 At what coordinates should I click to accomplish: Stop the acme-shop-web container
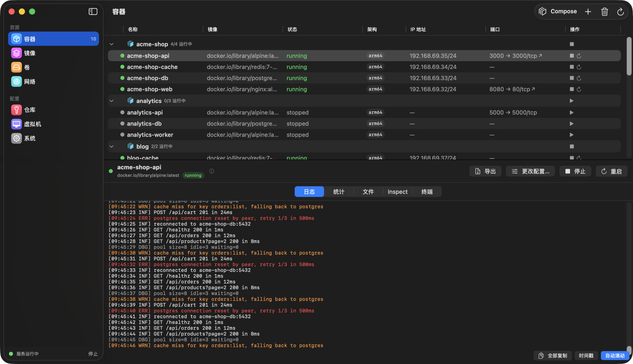572,89
